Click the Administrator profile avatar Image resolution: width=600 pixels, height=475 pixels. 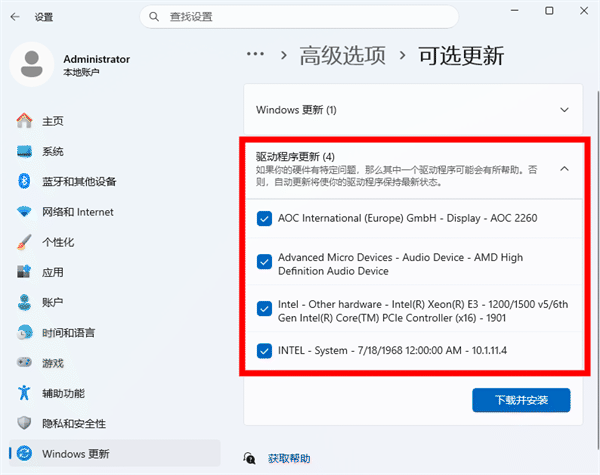coord(32,64)
